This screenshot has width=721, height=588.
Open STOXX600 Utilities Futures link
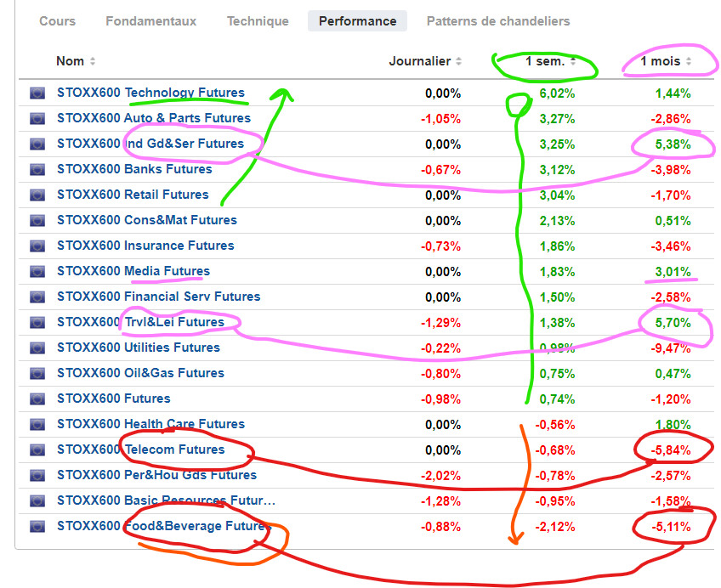tap(139, 348)
